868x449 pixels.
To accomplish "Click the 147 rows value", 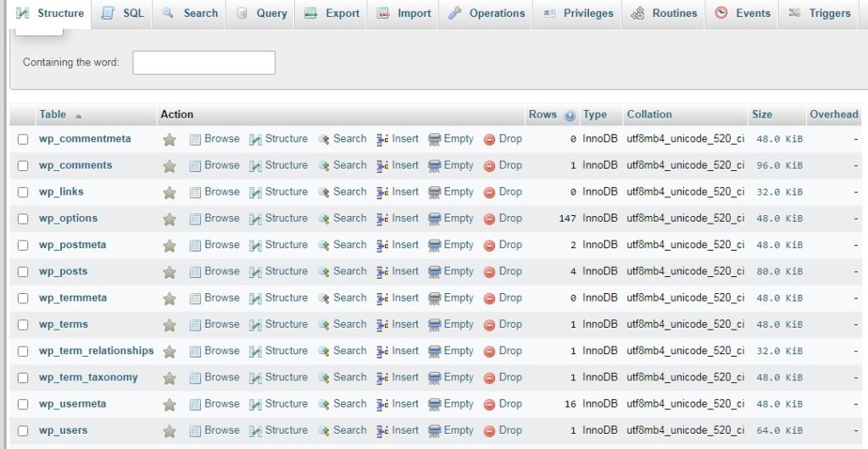I will pyautogui.click(x=567, y=219).
